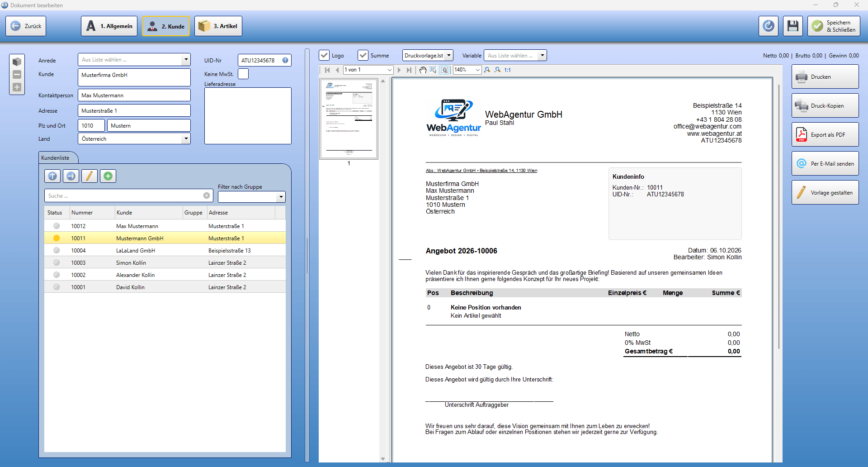Click the floppy disk save icon
This screenshot has height=467, width=868.
793,26
